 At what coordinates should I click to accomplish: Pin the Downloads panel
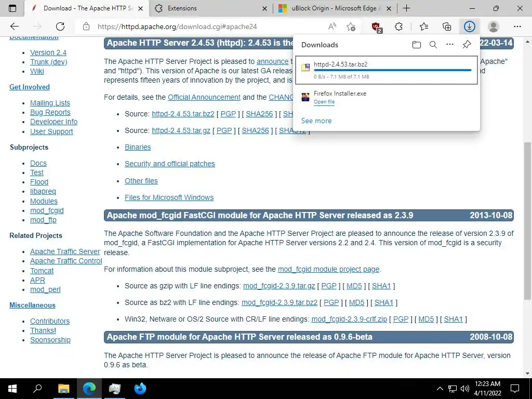(x=467, y=45)
